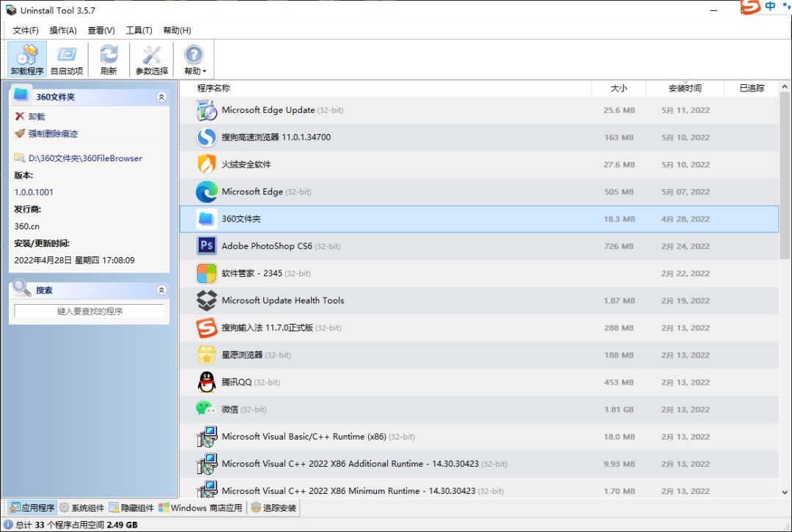The height and width of the screenshot is (532, 792).
Task: Select the 腾讯QQ penguin icon entry
Action: pyautogui.click(x=207, y=383)
